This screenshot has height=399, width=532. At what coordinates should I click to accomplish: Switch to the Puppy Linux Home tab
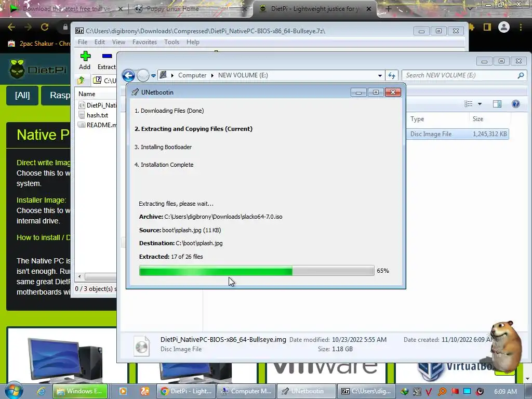(173, 9)
